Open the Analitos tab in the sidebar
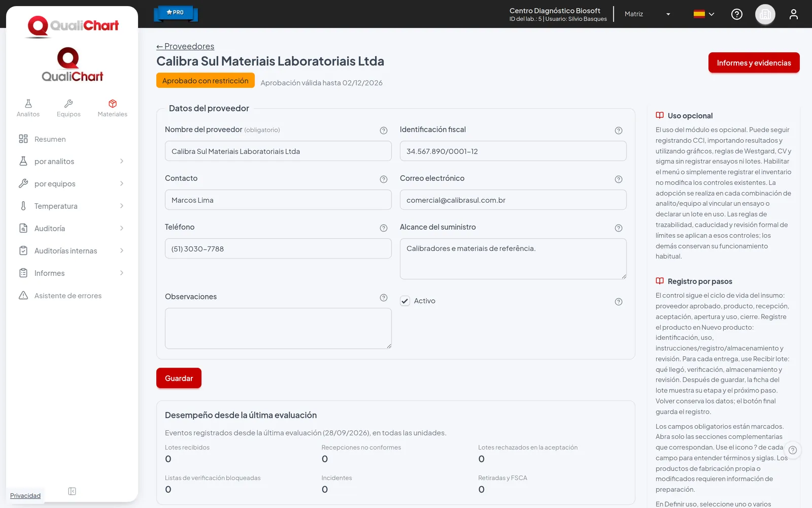The height and width of the screenshot is (508, 812). tap(28, 108)
